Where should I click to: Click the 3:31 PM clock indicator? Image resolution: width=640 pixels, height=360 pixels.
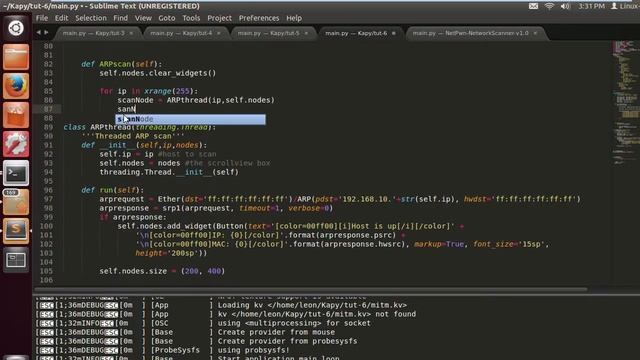click(591, 6)
